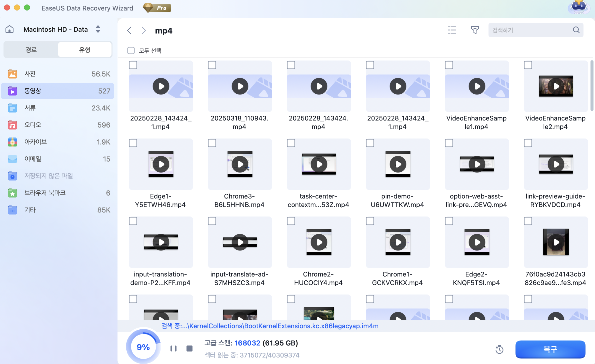This screenshot has width=595, height=364.
Task: Click the search magnifier icon
Action: [576, 30]
